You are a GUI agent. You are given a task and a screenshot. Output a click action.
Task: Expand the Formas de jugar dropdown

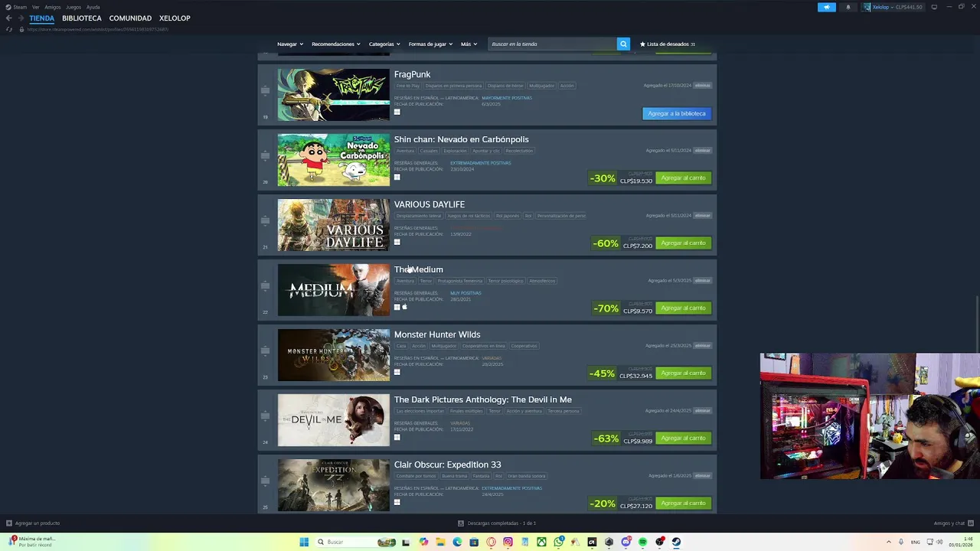430,44
